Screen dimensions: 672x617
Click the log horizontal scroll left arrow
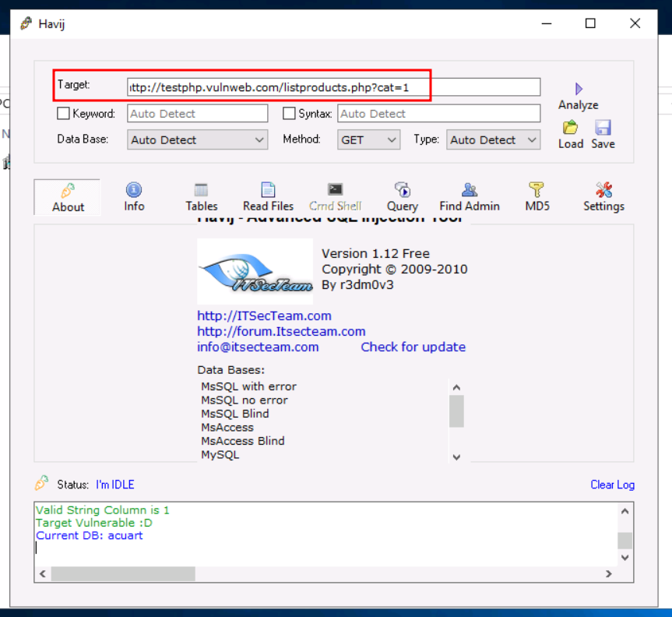click(x=42, y=573)
